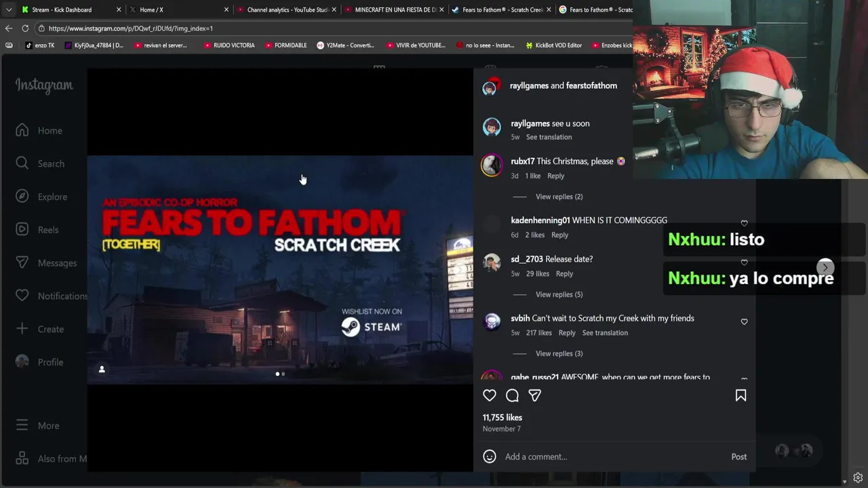Reply to svbih's comment
868x488 pixels.
tap(567, 333)
